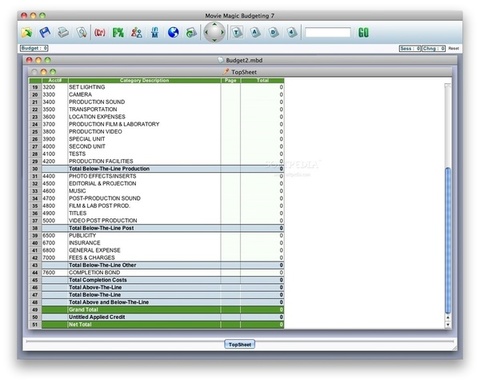Click the Page column header
This screenshot has height=383, width=480.
tap(230, 80)
